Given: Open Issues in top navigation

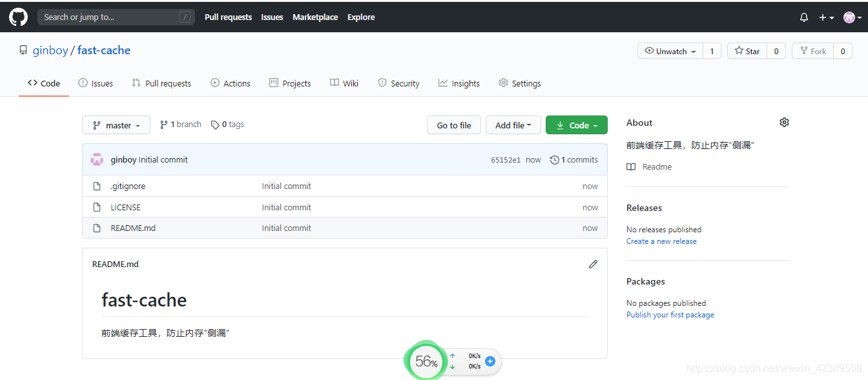Looking at the screenshot, I should click(x=272, y=17).
